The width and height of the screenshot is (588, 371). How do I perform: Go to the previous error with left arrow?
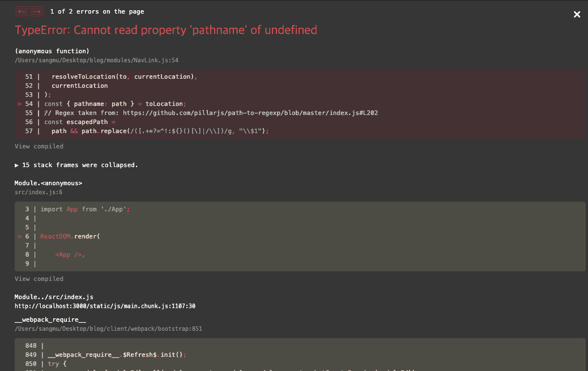(x=23, y=11)
